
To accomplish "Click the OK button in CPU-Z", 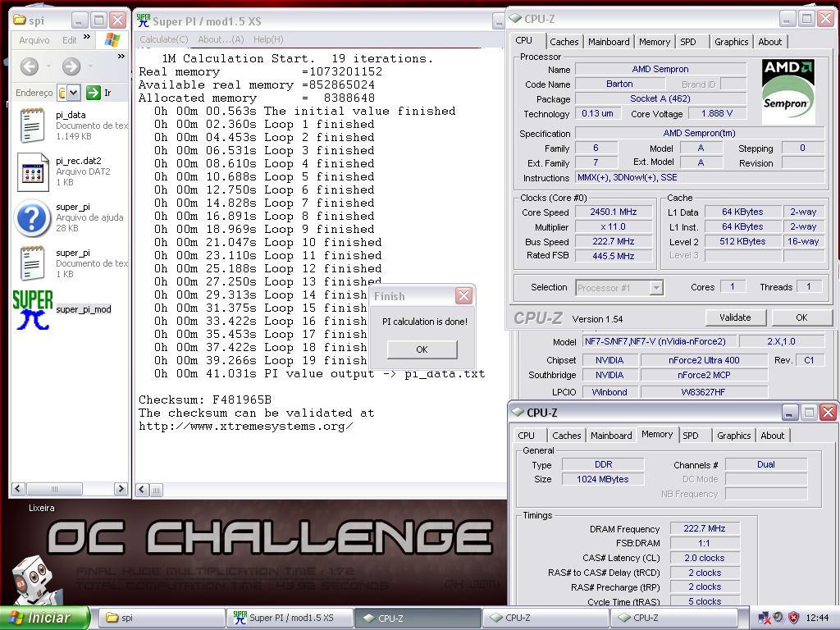I will (x=801, y=317).
